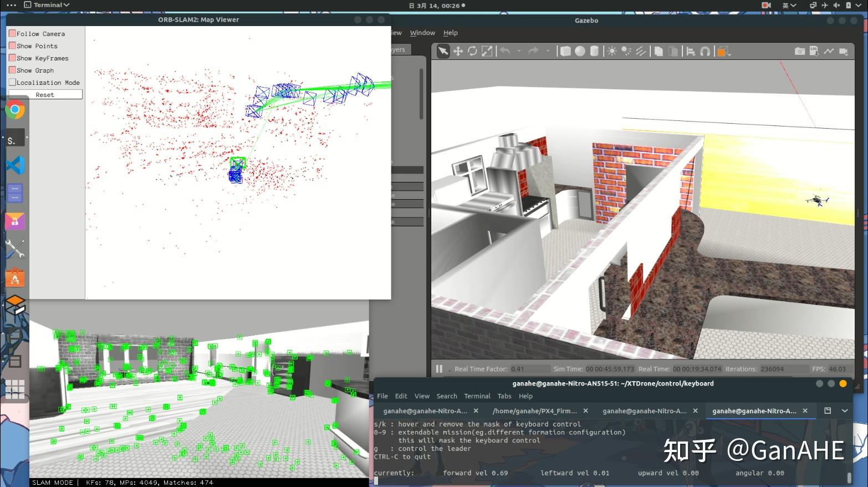Open the data logger in Gazebo toolbar
The height and width of the screenshot is (487, 868).
coord(814,51)
